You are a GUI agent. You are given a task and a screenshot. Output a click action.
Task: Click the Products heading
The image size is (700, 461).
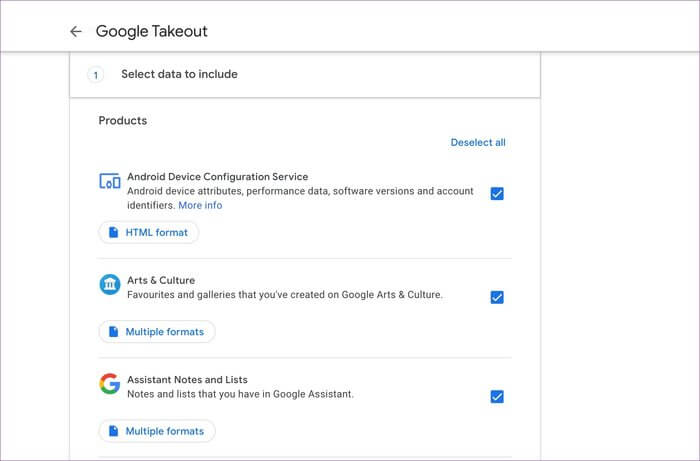123,120
